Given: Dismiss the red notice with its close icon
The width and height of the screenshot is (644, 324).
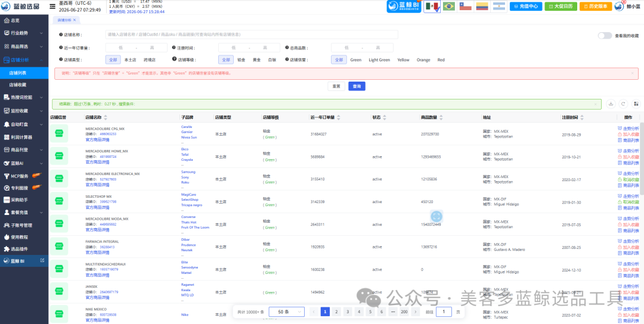Looking at the screenshot, I should tap(632, 73).
